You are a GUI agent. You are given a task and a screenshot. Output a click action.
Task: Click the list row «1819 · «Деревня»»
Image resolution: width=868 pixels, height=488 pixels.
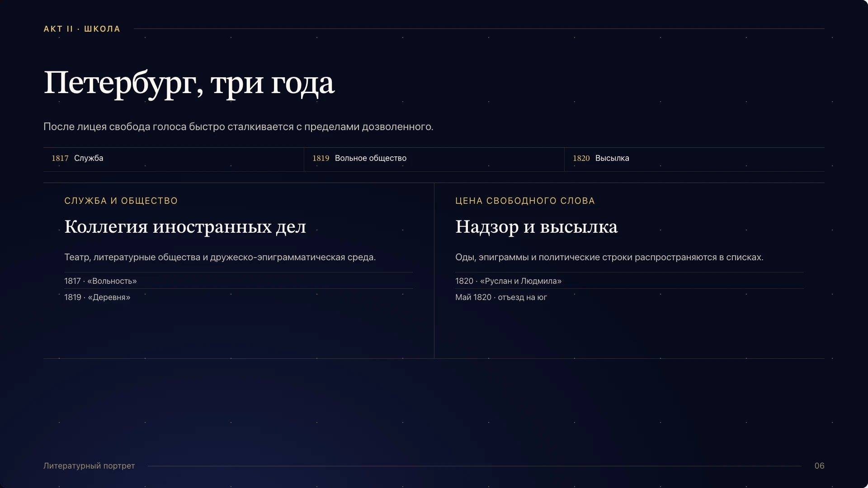pyautogui.click(x=239, y=297)
